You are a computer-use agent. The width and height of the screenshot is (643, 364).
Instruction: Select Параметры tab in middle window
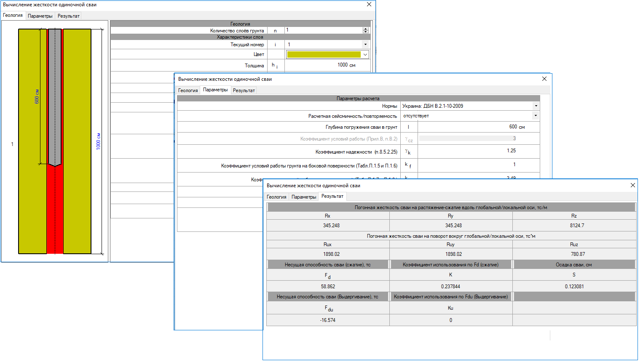(215, 90)
